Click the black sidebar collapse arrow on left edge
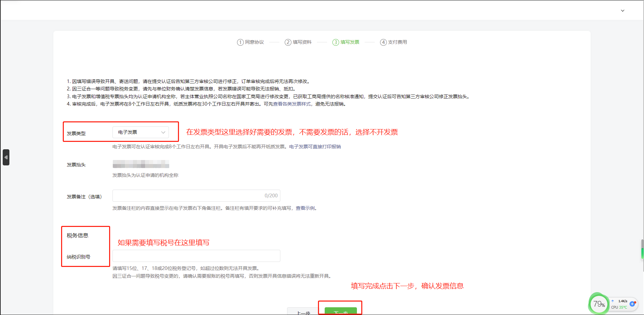 click(x=6, y=157)
